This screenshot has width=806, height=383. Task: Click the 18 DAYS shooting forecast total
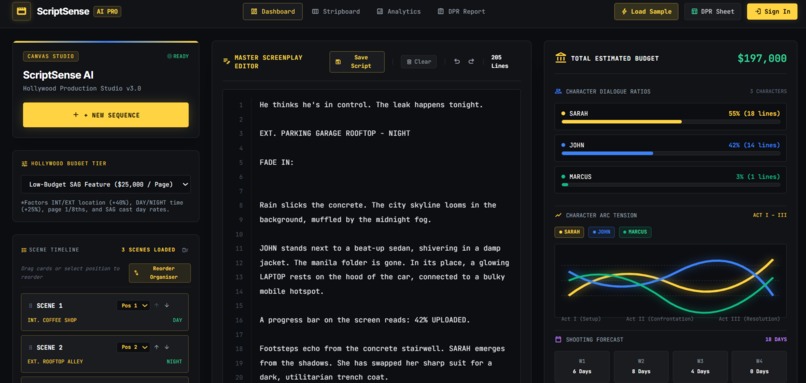tap(776, 339)
